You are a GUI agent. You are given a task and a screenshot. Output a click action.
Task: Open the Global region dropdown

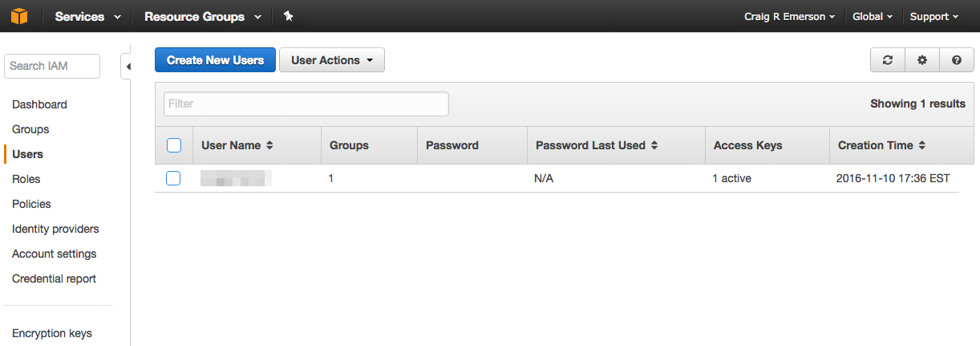873,16
